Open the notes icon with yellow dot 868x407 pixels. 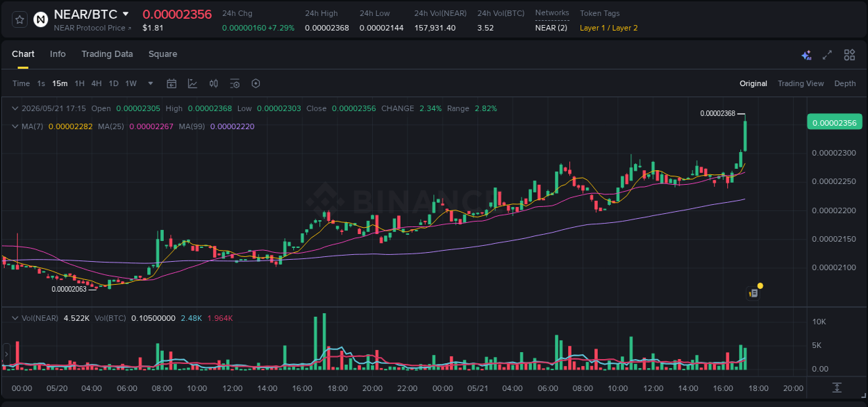[754, 292]
